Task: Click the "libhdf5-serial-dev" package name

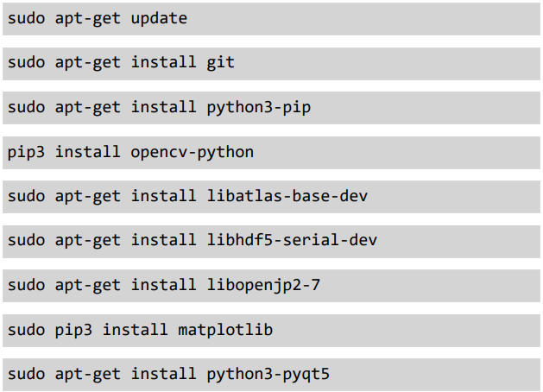Action: (x=292, y=241)
